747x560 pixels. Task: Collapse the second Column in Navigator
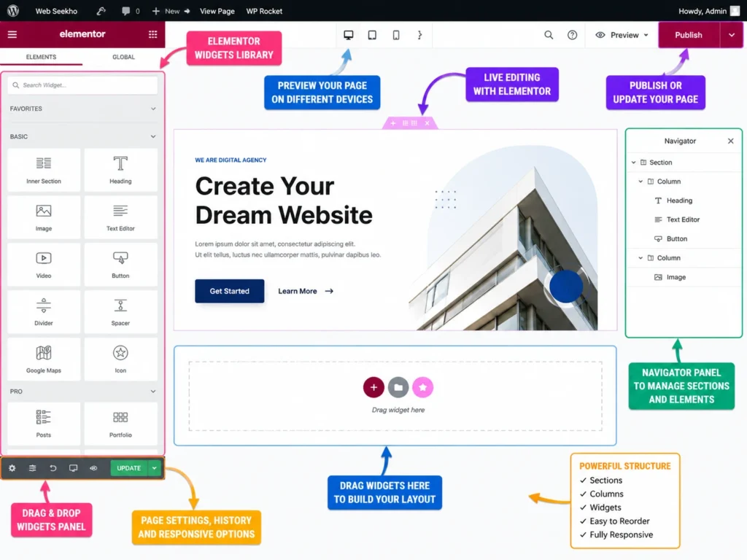(640, 257)
